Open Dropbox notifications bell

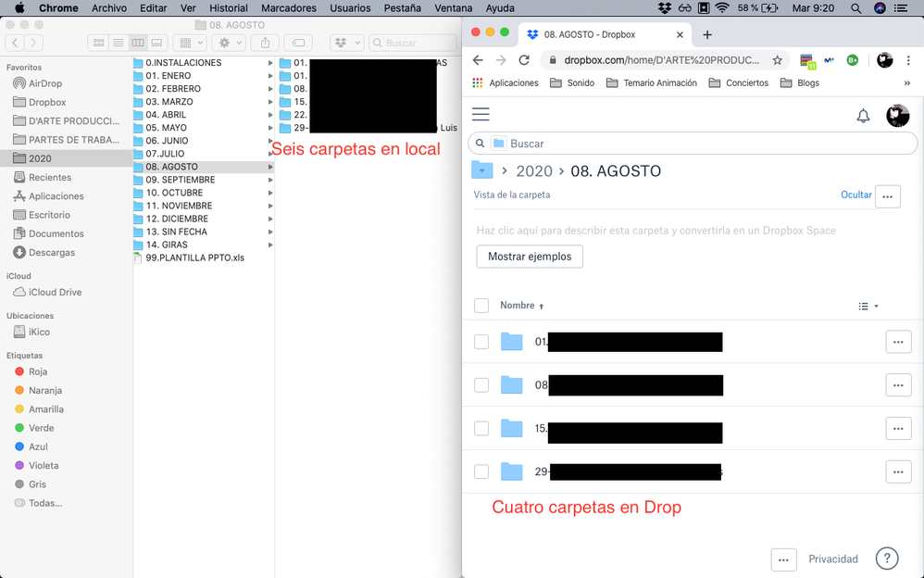click(x=863, y=116)
